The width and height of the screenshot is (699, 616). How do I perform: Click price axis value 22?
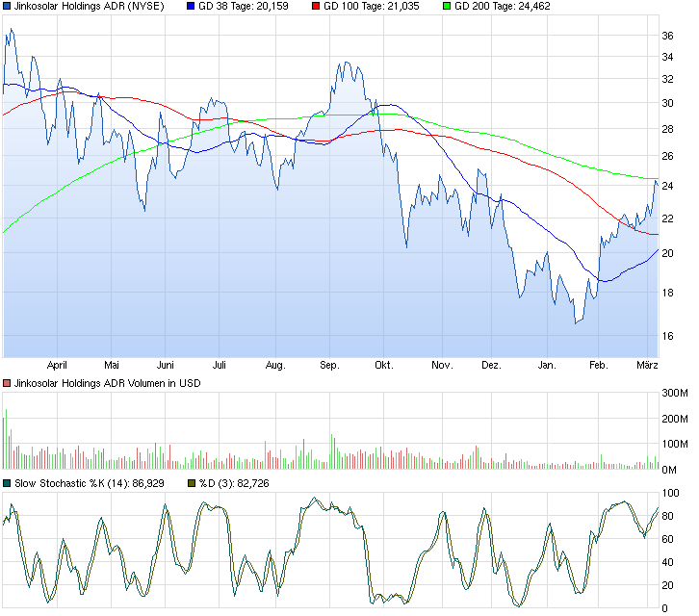pyautogui.click(x=667, y=218)
